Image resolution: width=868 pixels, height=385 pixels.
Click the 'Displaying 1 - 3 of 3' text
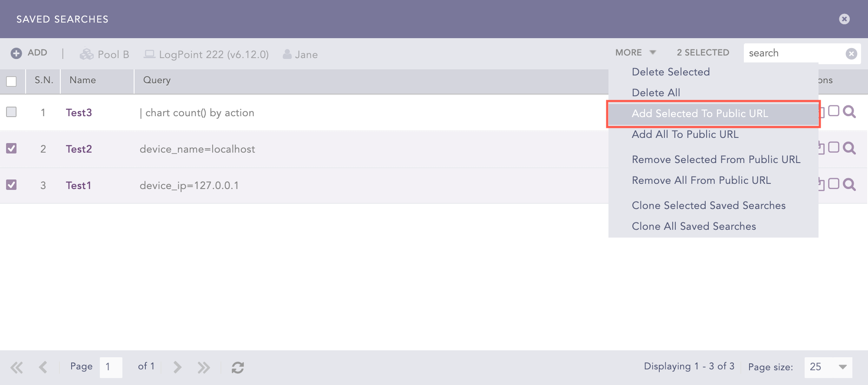(689, 366)
